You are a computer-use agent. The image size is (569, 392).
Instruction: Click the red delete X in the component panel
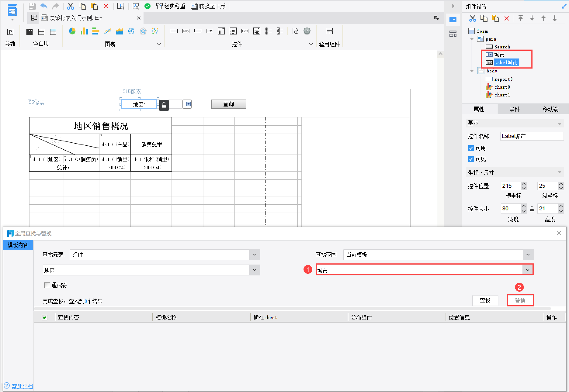507,18
